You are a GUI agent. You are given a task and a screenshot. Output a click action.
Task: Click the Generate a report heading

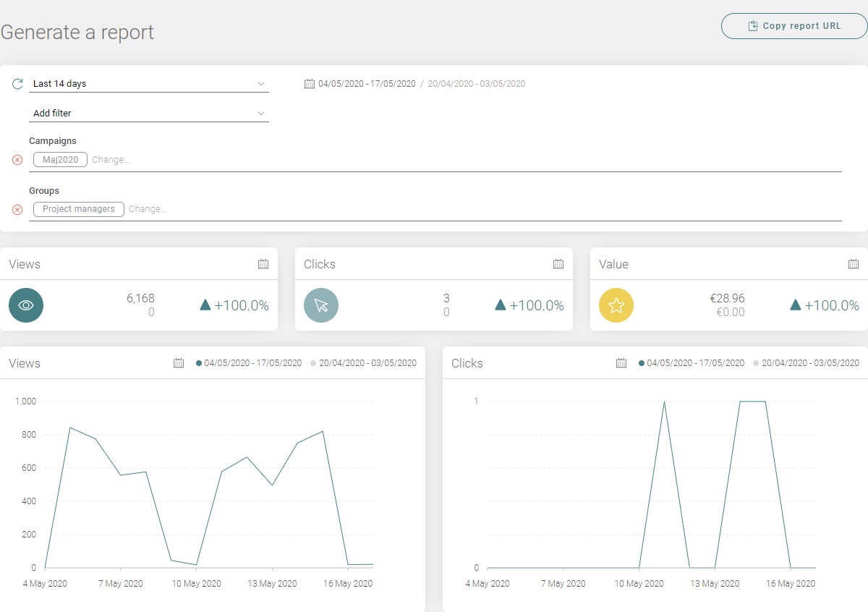(77, 33)
